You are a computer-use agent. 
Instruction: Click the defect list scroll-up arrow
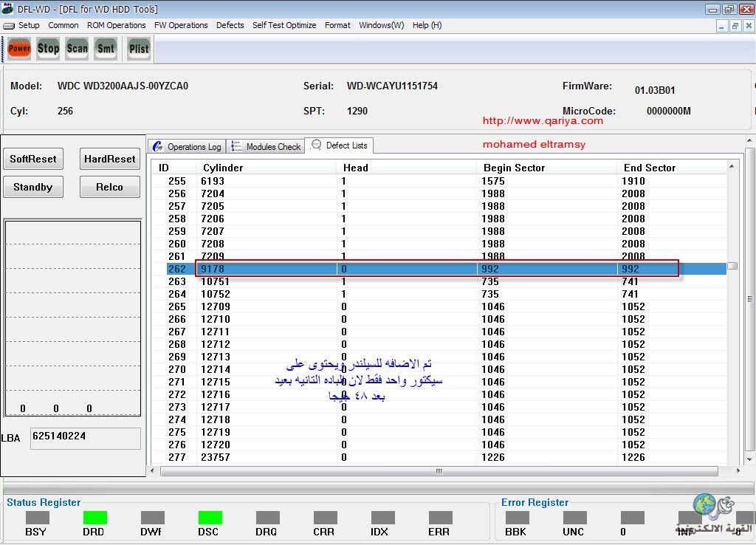pos(732,166)
